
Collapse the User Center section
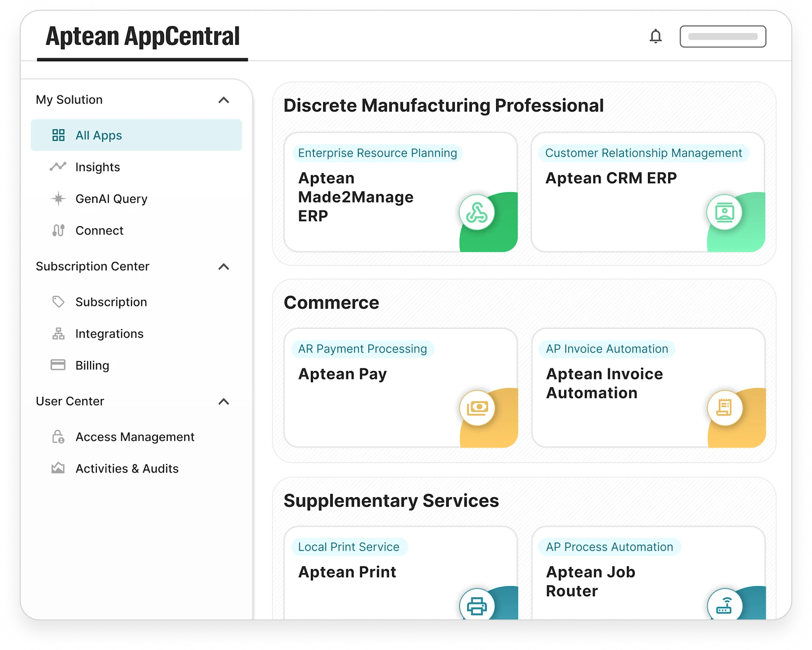click(224, 401)
